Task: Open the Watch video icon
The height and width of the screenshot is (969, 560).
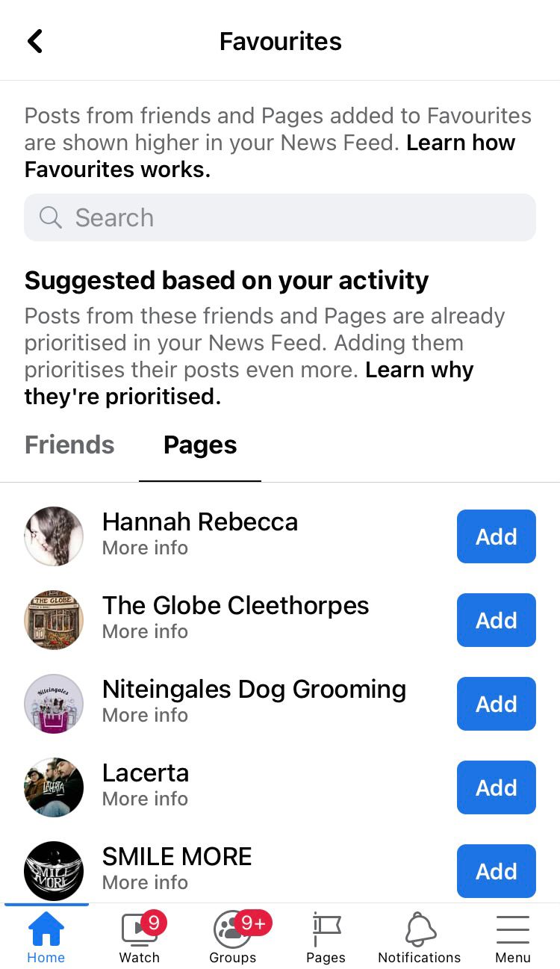Action: [140, 930]
